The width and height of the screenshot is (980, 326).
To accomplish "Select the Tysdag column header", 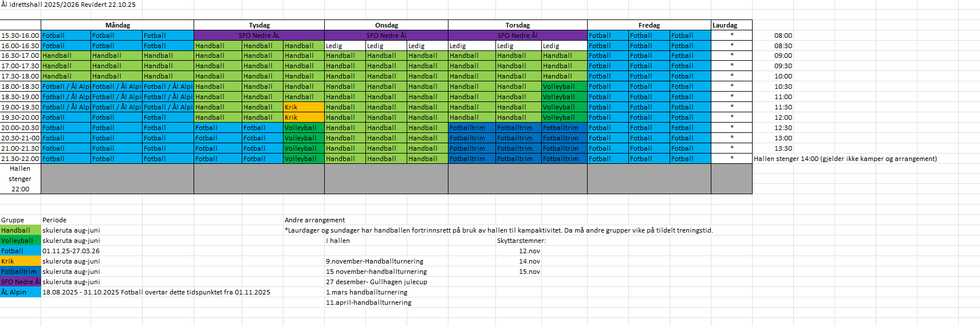I will click(259, 25).
